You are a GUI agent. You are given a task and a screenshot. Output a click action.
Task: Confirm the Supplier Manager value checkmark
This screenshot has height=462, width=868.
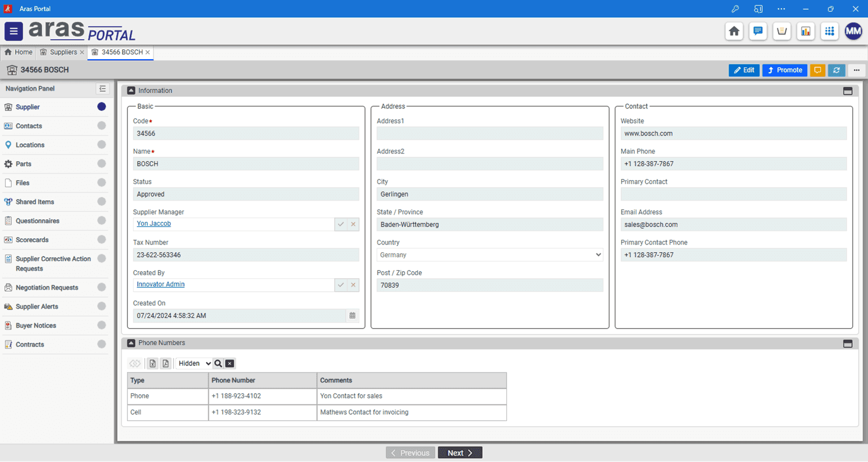[341, 224]
